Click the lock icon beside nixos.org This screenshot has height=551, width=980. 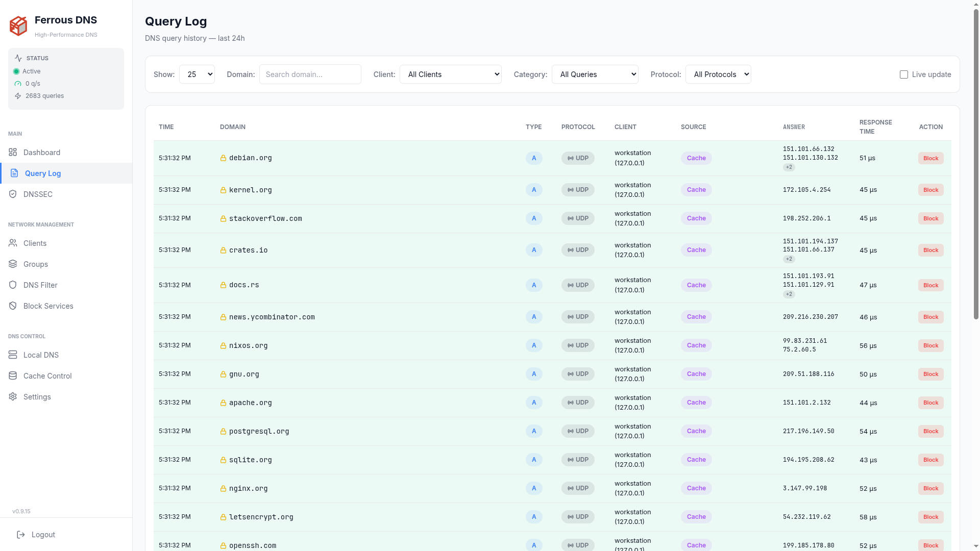223,346
